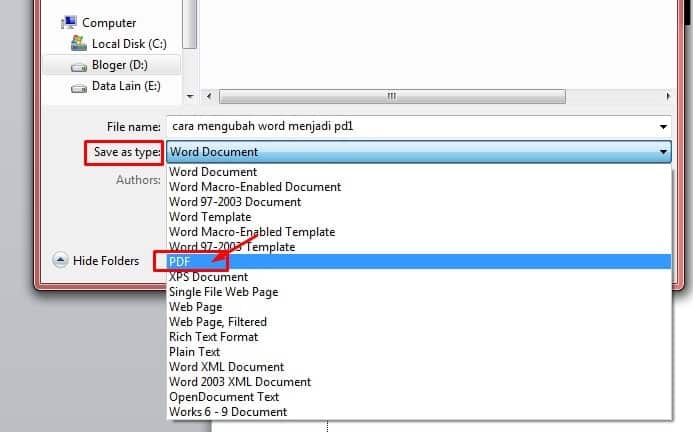Click the Local Disk (C:) drive icon
This screenshot has width=693, height=432.
tap(79, 43)
